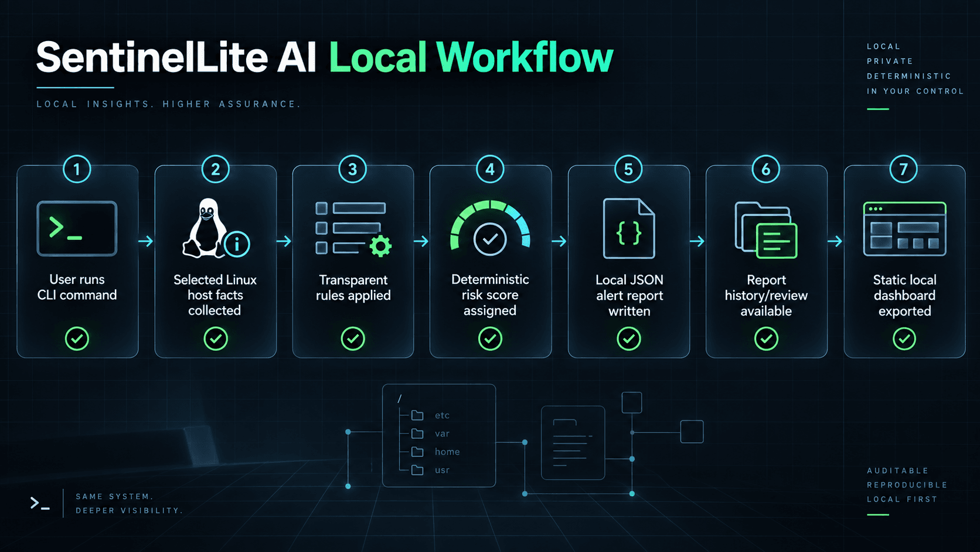This screenshot has width=980, height=552.
Task: Click green checkmark under Selected Linux host facts
Action: point(216,338)
